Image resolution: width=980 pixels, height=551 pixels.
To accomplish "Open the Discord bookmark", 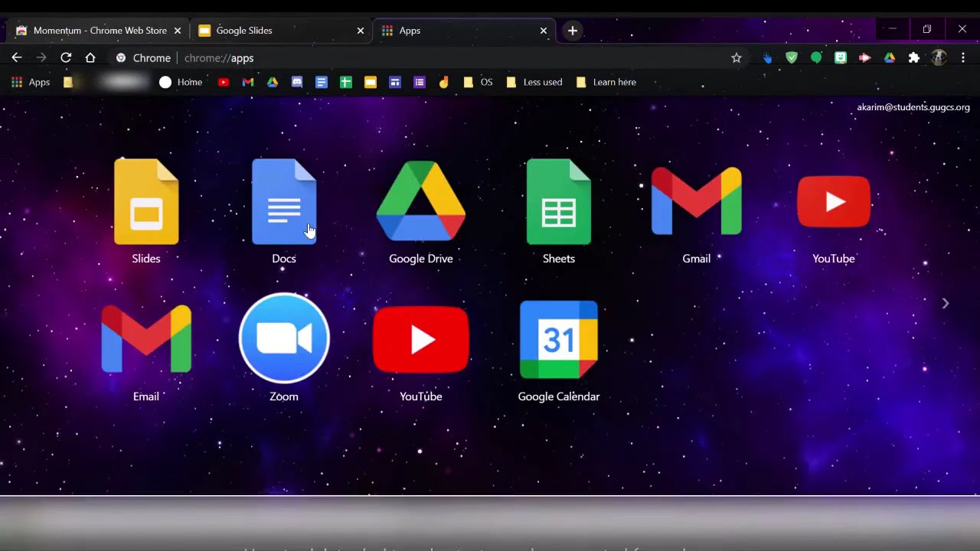I will (x=297, y=83).
